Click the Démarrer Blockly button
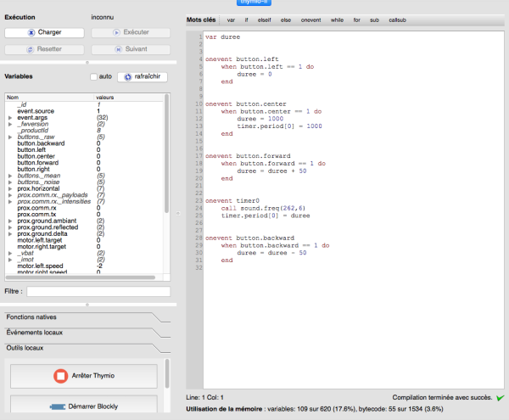The height and width of the screenshot is (420, 509). 84,404
